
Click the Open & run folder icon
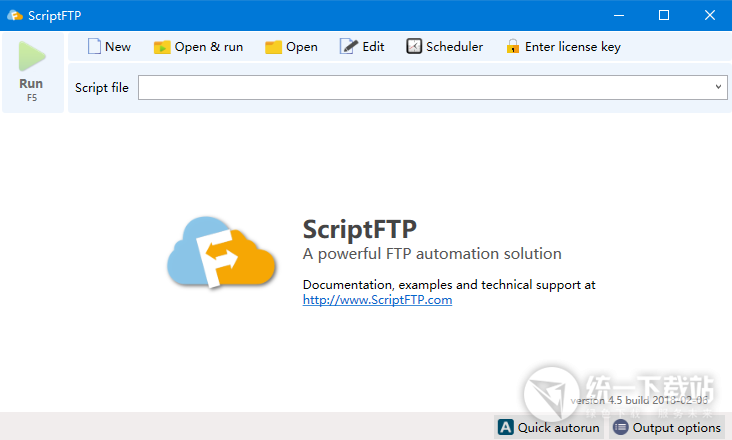[x=162, y=47]
